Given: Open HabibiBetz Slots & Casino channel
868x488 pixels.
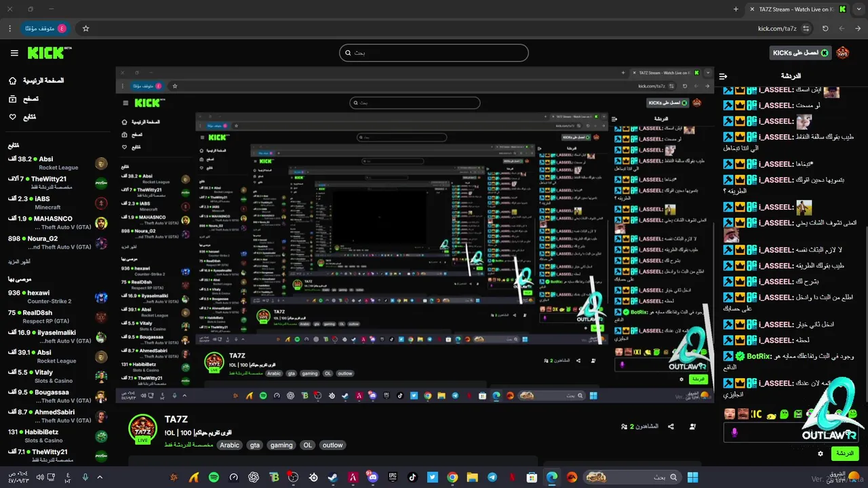Looking at the screenshot, I should pos(58,436).
